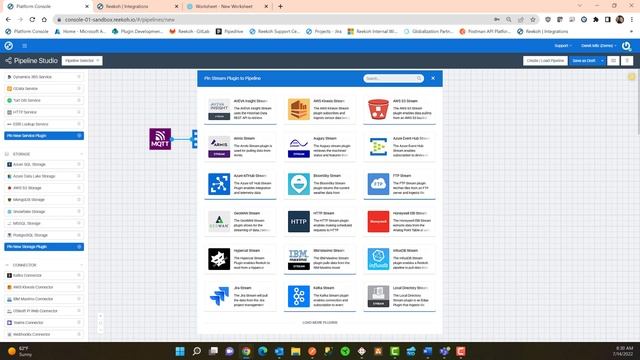
Task: Select IBM Maximo Connector in sidebar
Action: tap(44, 299)
